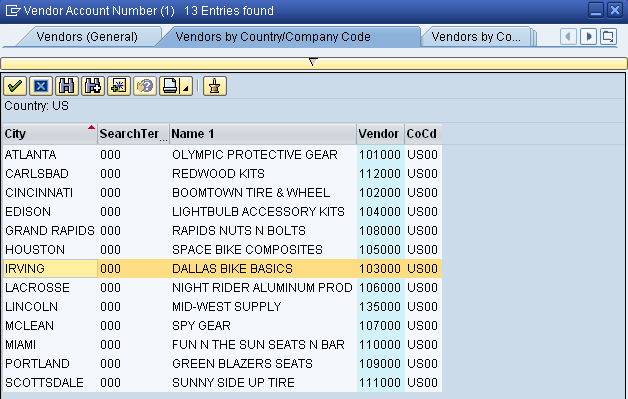Click the Print icon
Viewport: 628px width, 399px height.
coord(170,86)
